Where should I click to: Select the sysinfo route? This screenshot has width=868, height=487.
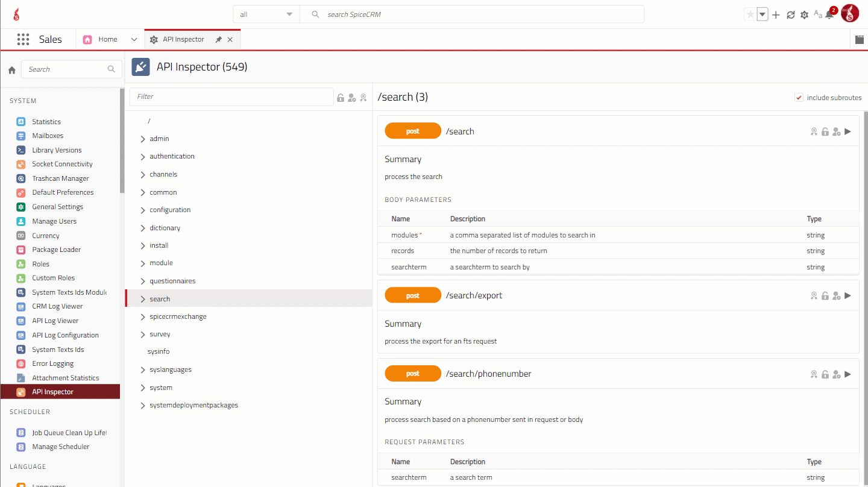159,351
